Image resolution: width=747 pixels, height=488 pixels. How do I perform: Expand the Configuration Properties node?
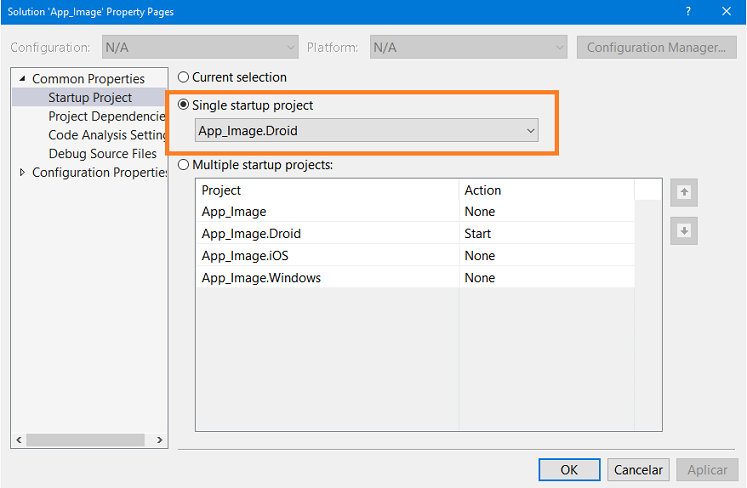pyautogui.click(x=22, y=172)
